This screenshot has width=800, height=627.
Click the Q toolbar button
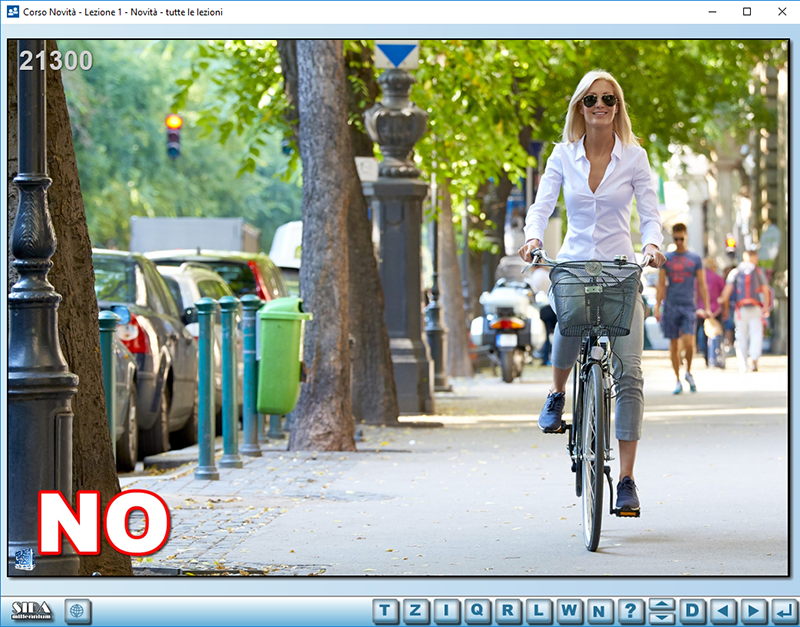[x=478, y=611]
